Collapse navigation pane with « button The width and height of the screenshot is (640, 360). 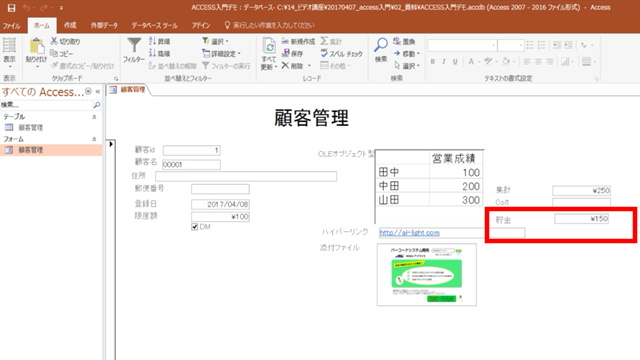[x=98, y=91]
